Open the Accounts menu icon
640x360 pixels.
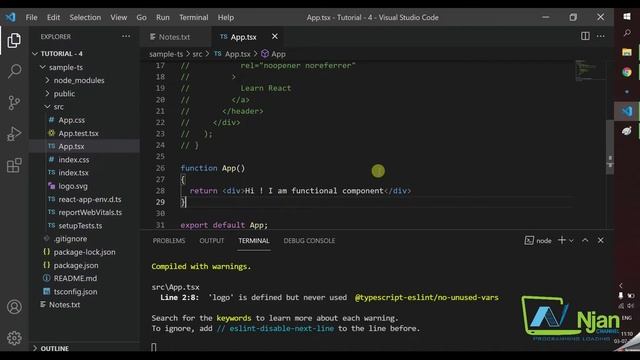coord(14,307)
